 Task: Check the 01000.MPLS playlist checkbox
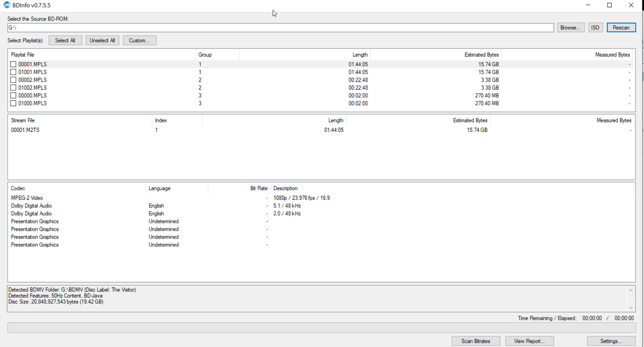tap(14, 103)
